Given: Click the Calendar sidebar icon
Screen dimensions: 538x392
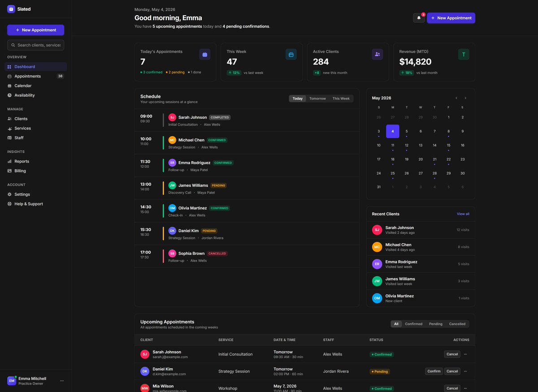Looking at the screenshot, I should 9,86.
